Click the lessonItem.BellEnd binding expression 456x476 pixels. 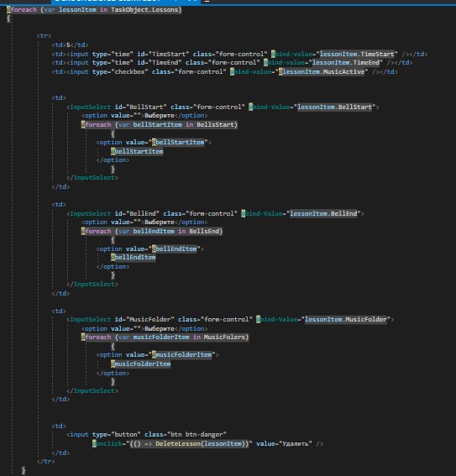(323, 213)
